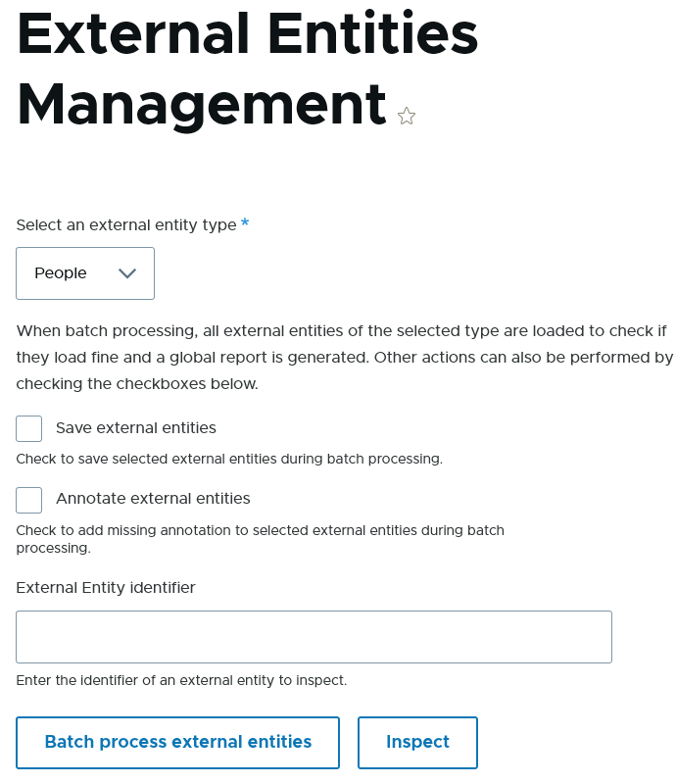Click the 'Check to save selected' description
Image resolution: width=676 pixels, height=784 pixels.
pos(229,459)
